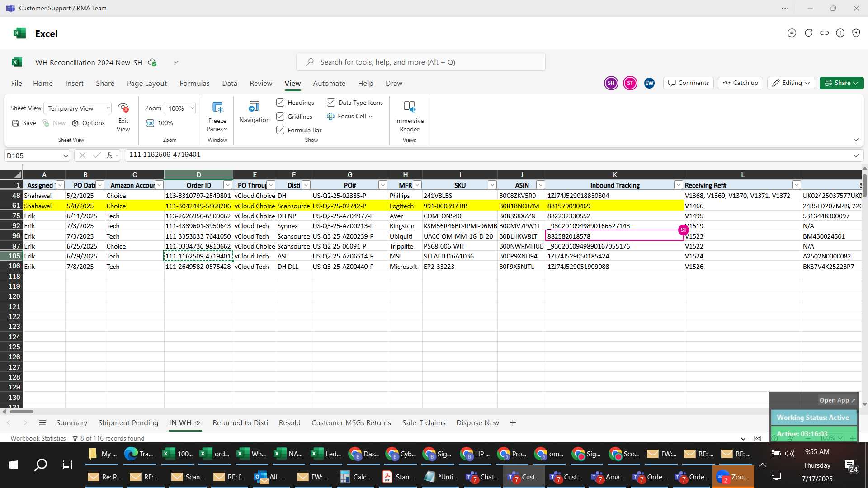868x488 pixels.
Task: Open the Data ribbon tab
Action: click(x=230, y=84)
